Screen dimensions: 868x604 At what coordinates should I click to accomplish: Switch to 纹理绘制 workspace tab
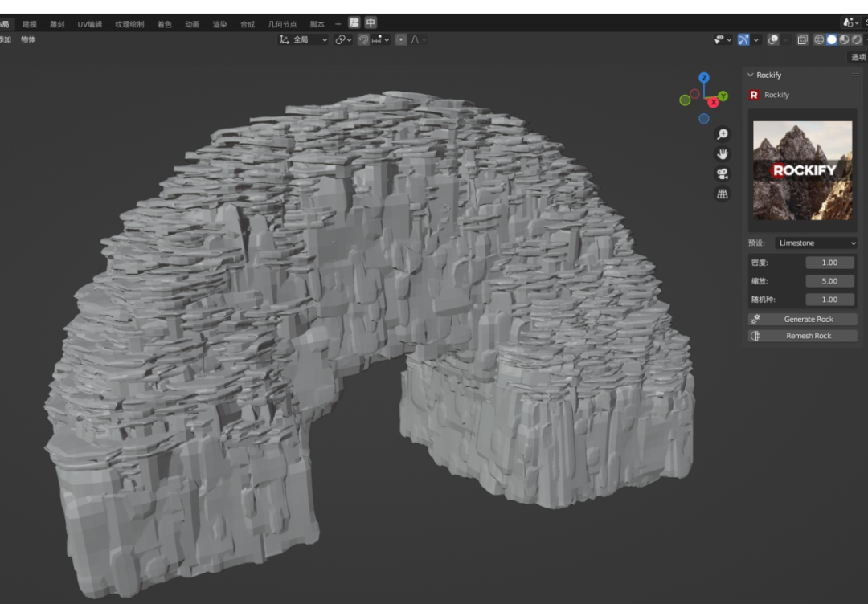point(129,24)
